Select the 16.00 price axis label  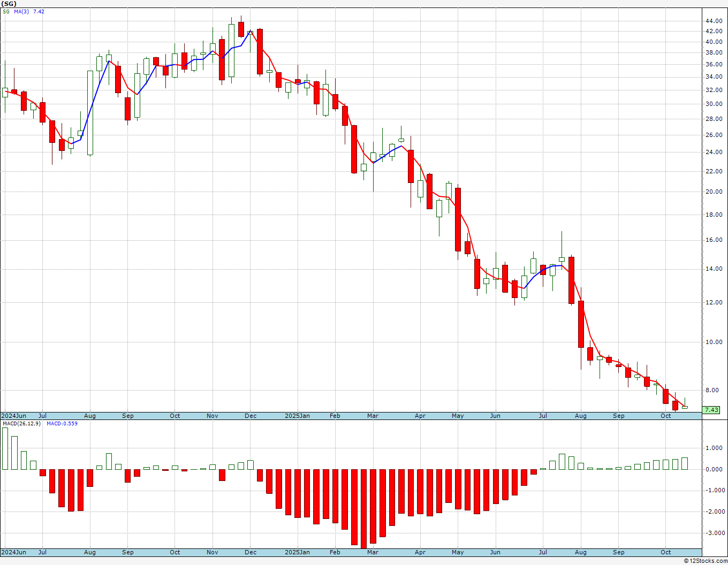(x=714, y=240)
